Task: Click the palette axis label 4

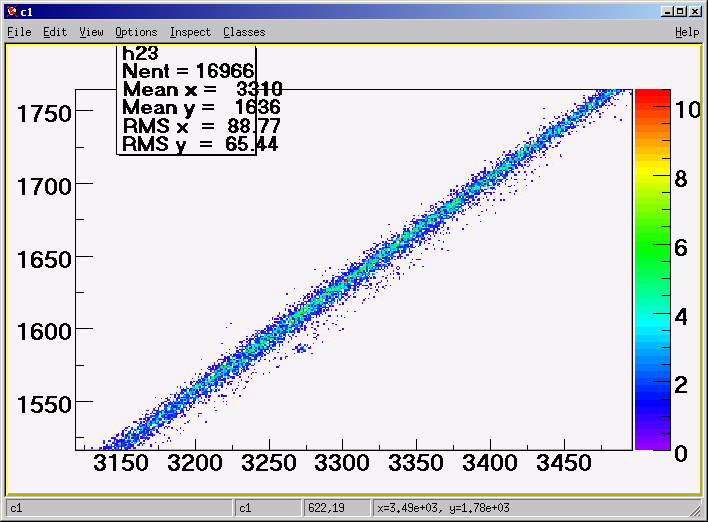Action: click(681, 317)
